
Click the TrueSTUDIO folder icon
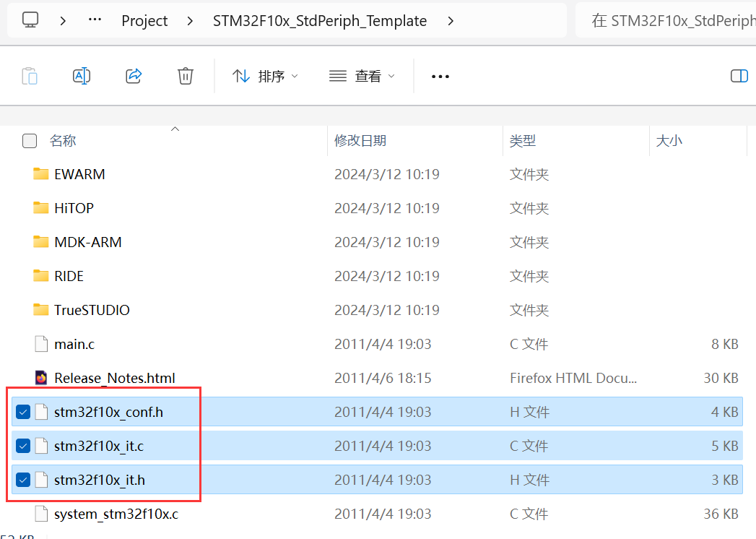41,310
